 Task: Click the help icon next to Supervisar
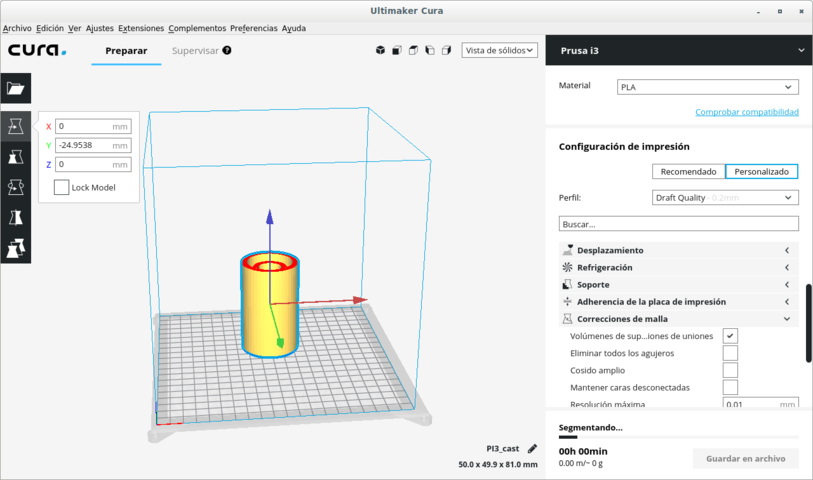pos(227,50)
